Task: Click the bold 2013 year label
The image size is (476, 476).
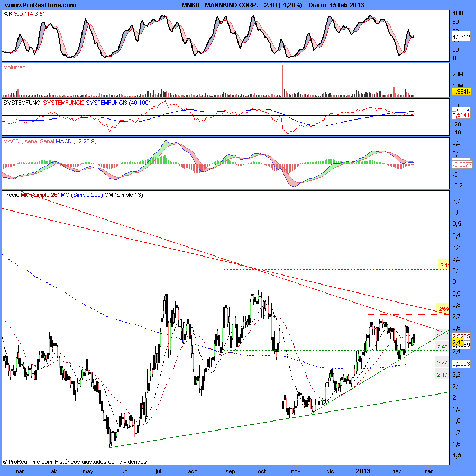Action: (x=363, y=471)
